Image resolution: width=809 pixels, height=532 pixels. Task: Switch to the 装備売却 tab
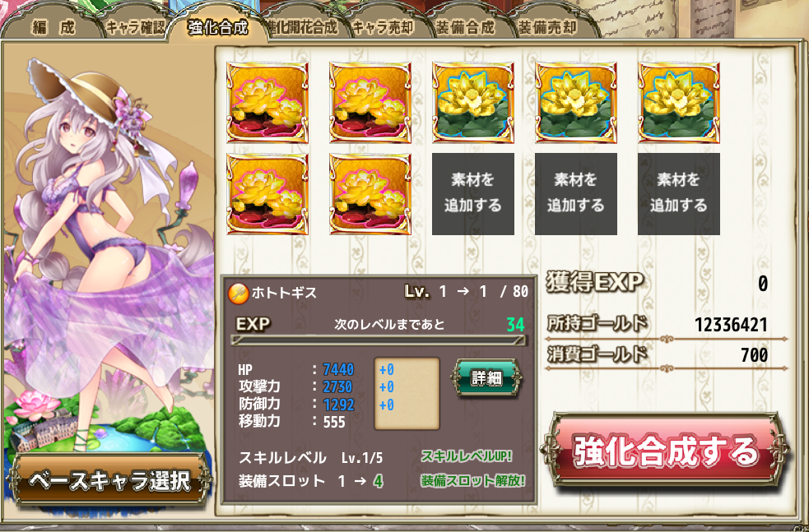547,27
